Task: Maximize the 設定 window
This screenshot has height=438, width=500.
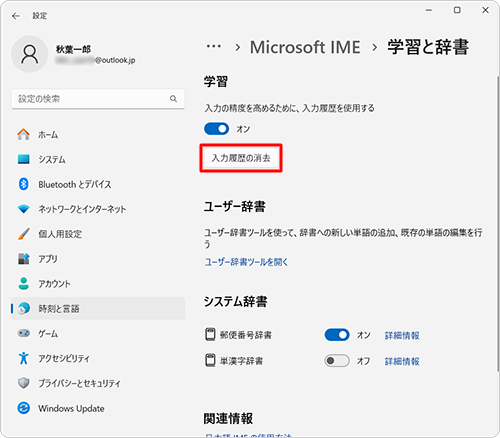Action: coord(457,10)
